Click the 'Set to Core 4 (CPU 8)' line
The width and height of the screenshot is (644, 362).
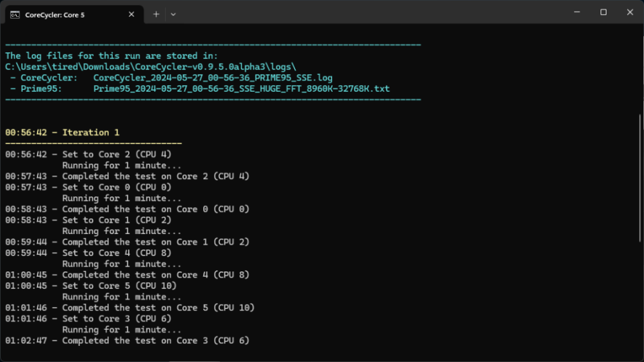pyautogui.click(x=117, y=253)
